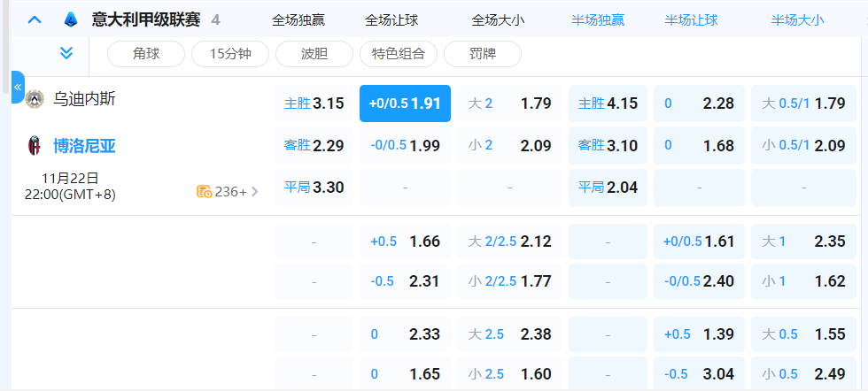The image size is (868, 391).
Task: Click the 乌迪内斯 team name
Action: [84, 100]
